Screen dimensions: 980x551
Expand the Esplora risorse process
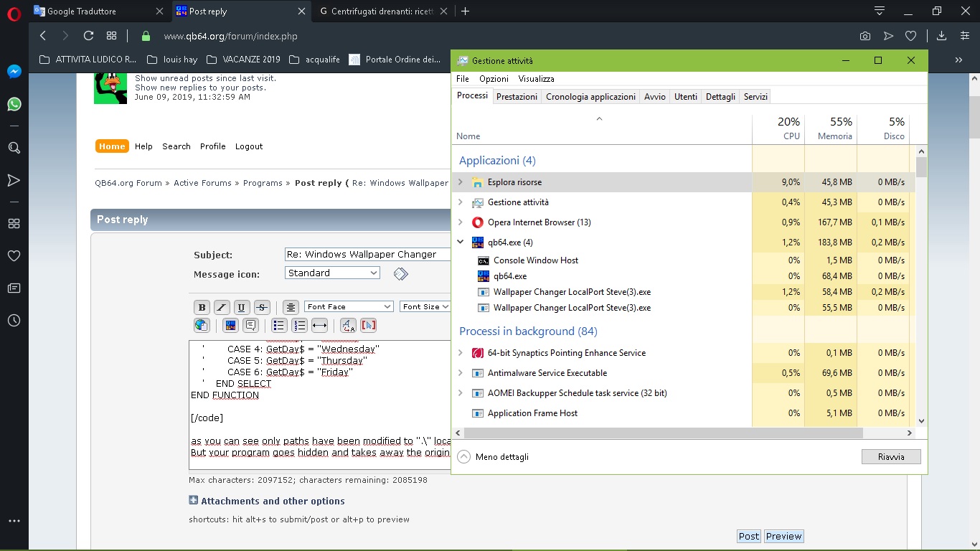pos(461,182)
